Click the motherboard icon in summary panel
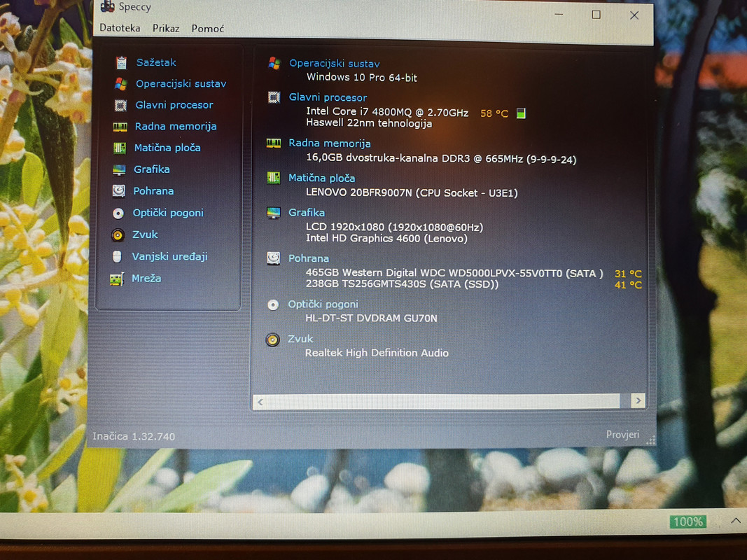 point(274,178)
